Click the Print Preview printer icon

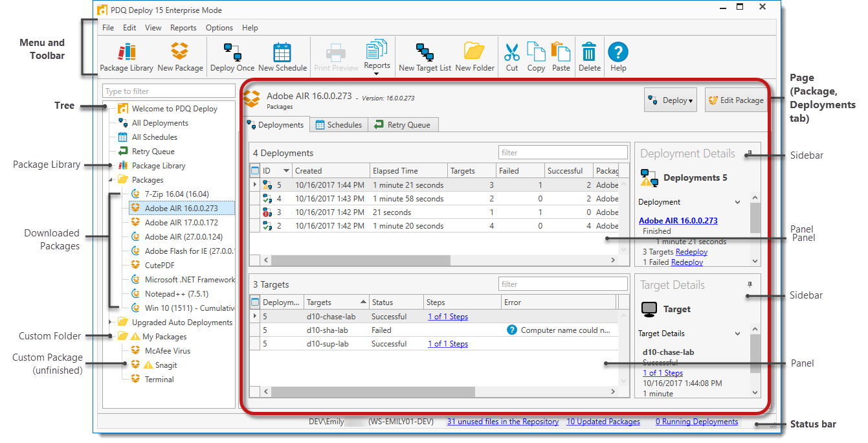click(x=336, y=52)
